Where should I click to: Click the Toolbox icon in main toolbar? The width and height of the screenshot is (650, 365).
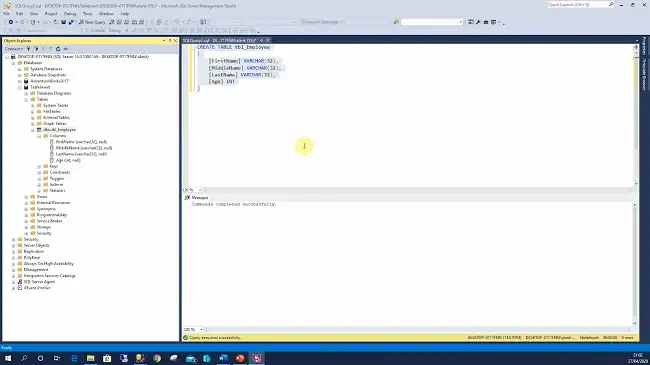tap(486, 22)
